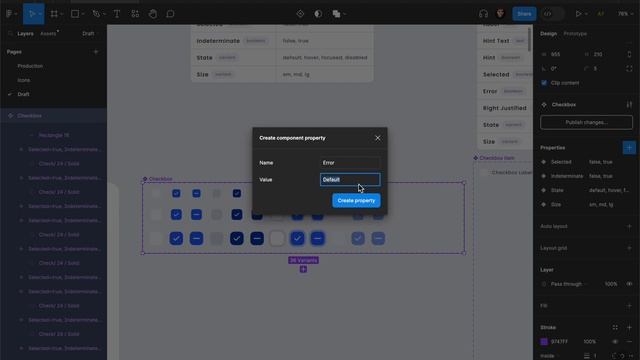Click the layer opacity 100% field
Image resolution: width=640 pixels, height=360 pixels.
pos(611,284)
